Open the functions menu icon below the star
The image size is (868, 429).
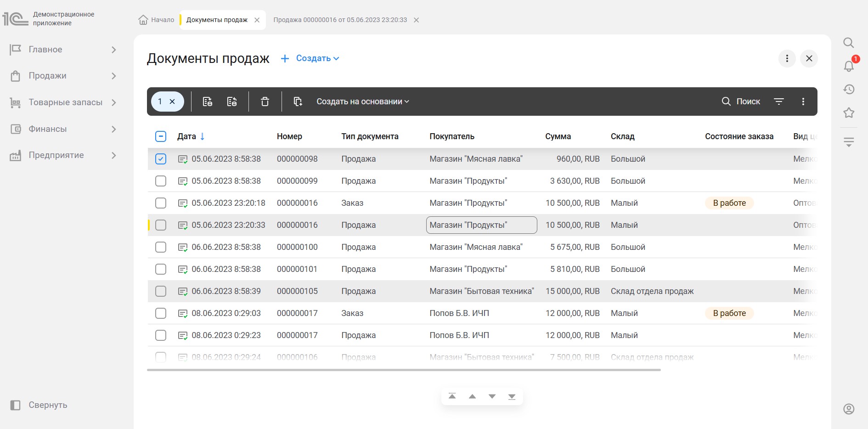(849, 142)
